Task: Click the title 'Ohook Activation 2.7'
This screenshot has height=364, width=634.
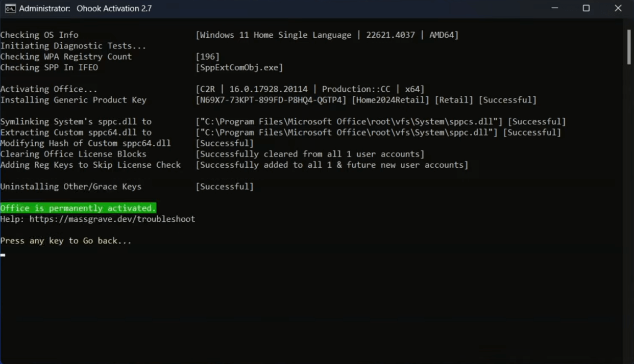Action: [114, 8]
